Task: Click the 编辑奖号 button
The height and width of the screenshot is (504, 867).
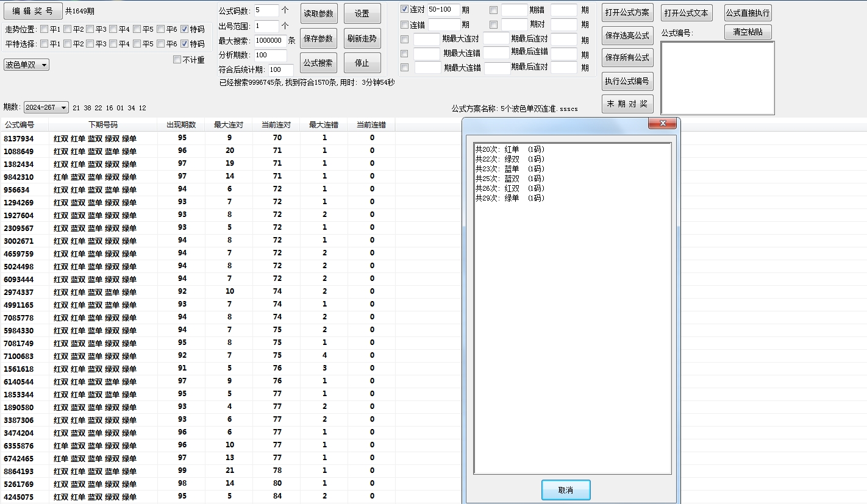Action: (x=33, y=11)
